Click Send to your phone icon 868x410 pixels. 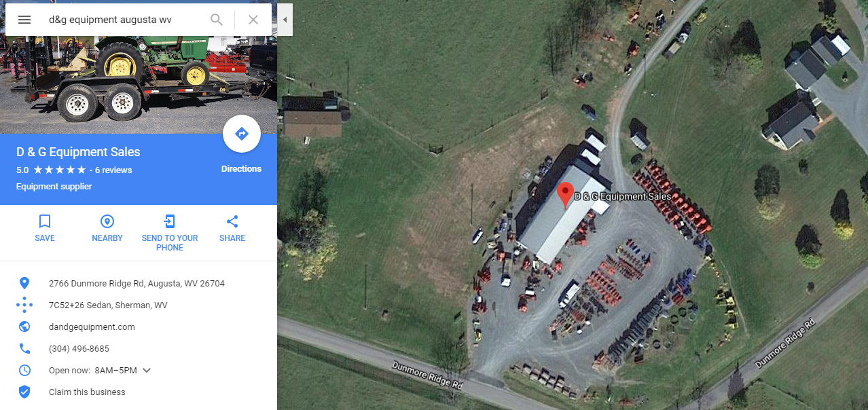point(170,221)
